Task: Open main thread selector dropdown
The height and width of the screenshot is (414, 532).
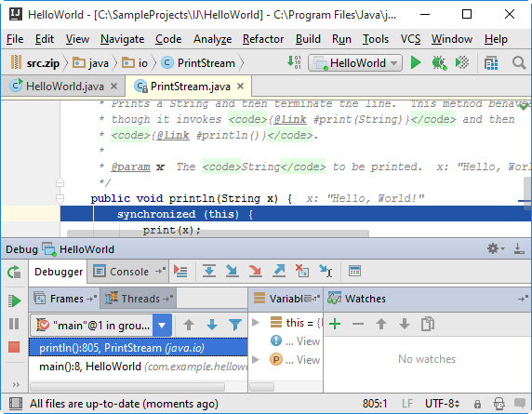Action: click(162, 326)
